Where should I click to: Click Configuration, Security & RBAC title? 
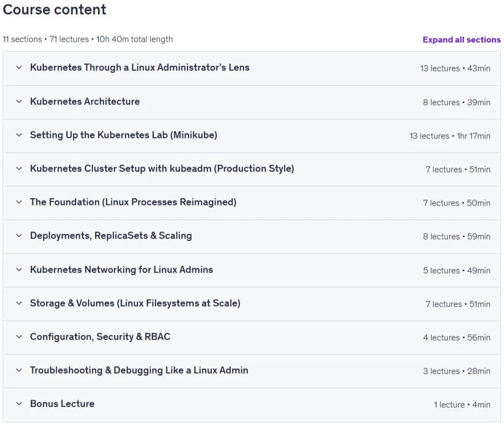point(100,337)
